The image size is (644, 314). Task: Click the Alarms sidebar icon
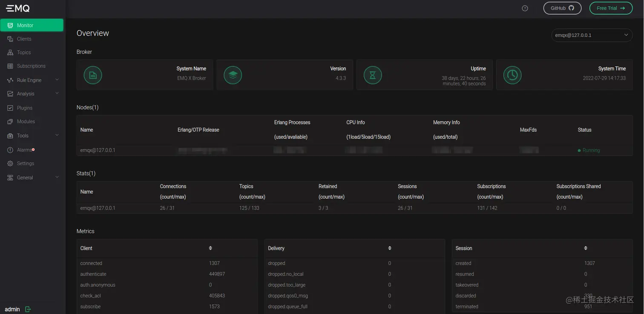(x=10, y=150)
